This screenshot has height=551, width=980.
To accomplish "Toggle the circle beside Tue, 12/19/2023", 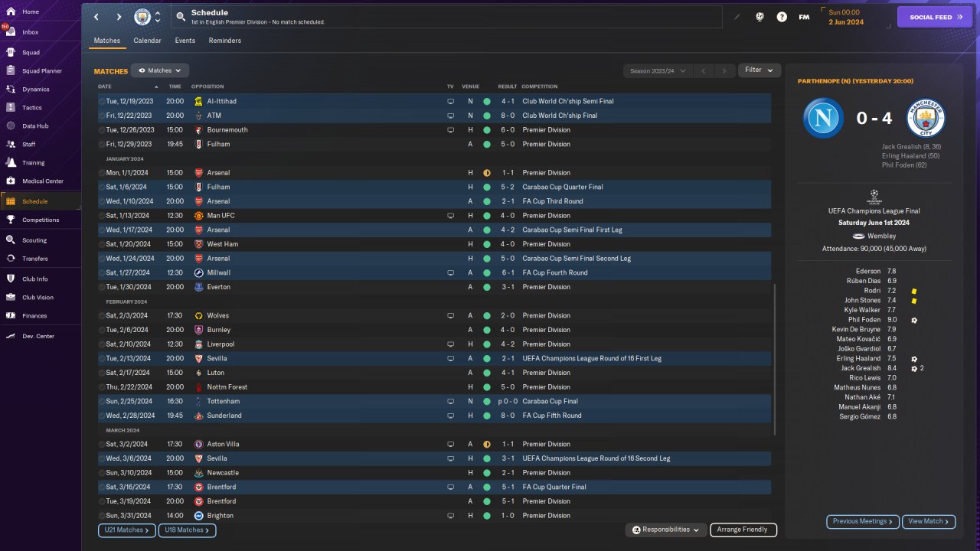I will click(x=102, y=101).
